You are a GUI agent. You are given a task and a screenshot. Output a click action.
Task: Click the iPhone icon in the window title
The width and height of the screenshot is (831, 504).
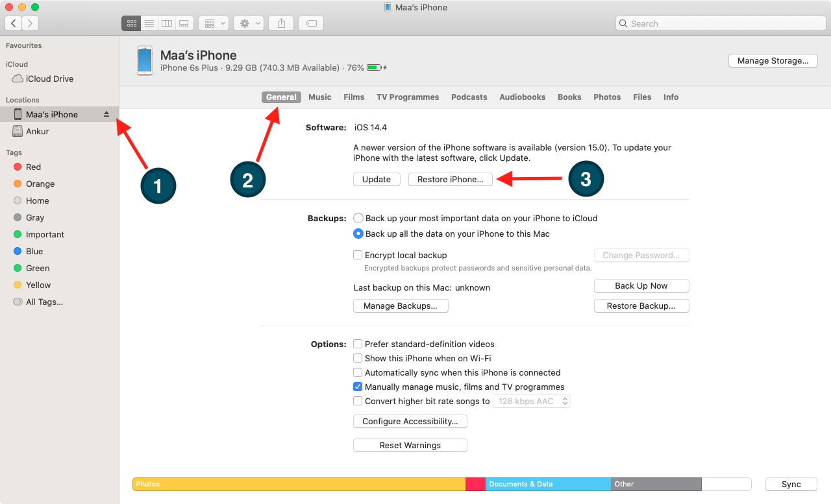coord(388,7)
